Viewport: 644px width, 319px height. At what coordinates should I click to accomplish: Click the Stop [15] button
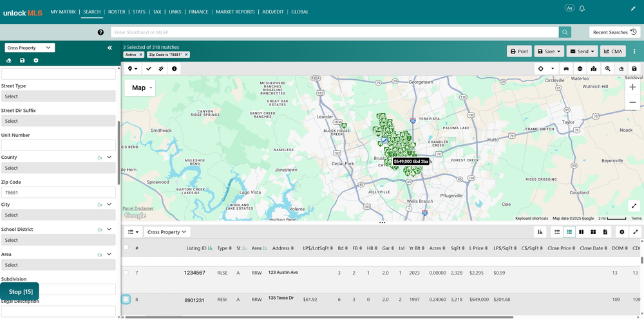click(20, 292)
